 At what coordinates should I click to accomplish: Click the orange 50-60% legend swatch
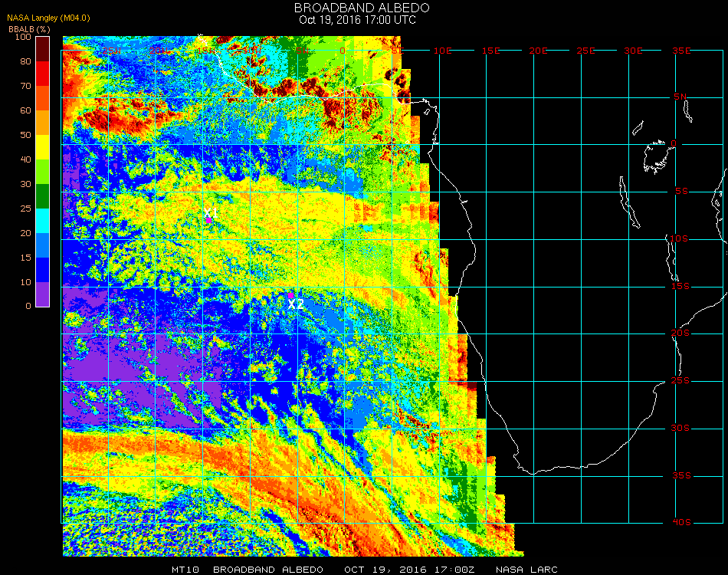pos(43,123)
